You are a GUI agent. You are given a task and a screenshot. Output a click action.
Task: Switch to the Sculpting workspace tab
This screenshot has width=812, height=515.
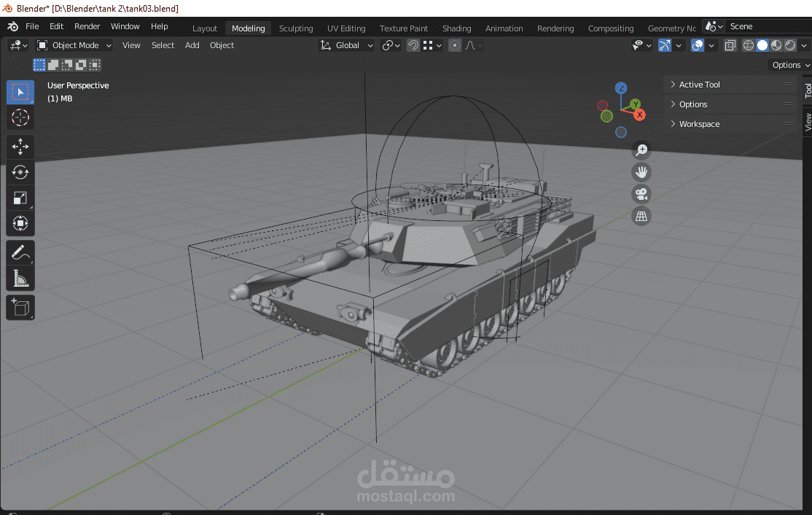coord(296,28)
